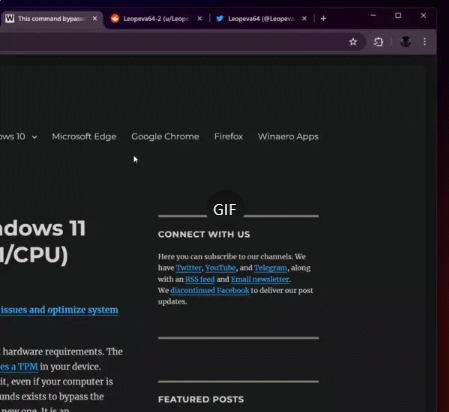Follow the Twitter link

(188, 268)
